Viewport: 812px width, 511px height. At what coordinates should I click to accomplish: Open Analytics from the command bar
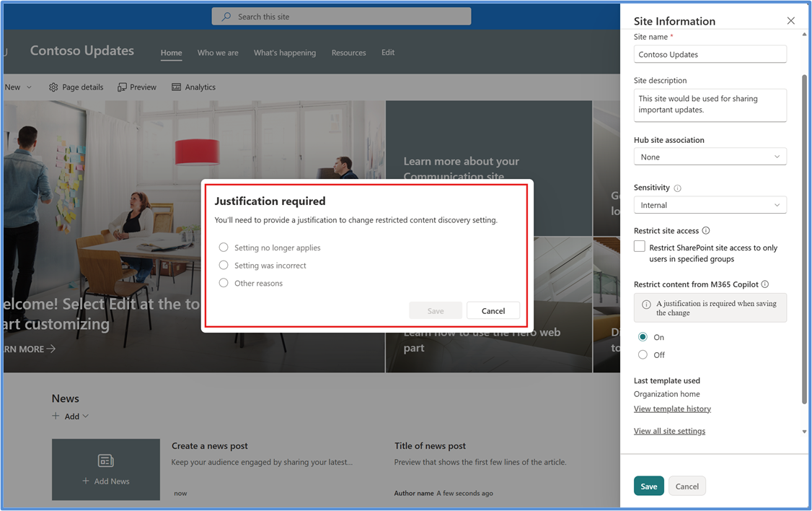click(x=193, y=87)
